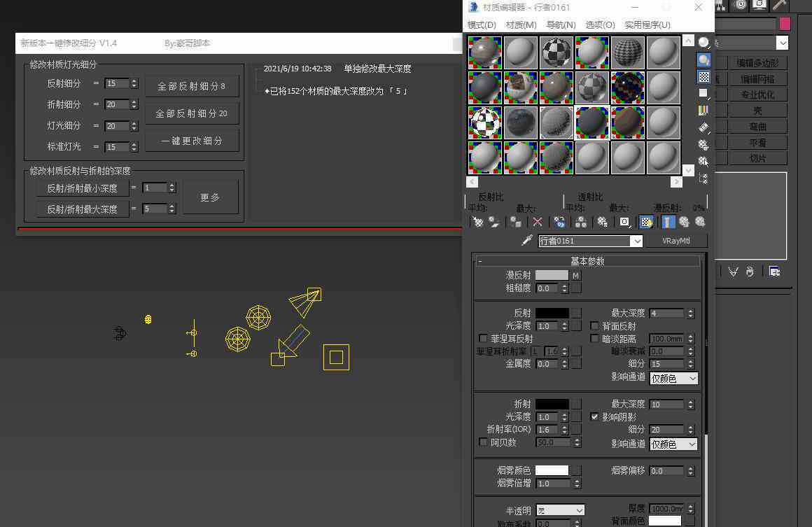Click the go forward to sibling icon
This screenshot has height=527, width=812.
pos(700,222)
